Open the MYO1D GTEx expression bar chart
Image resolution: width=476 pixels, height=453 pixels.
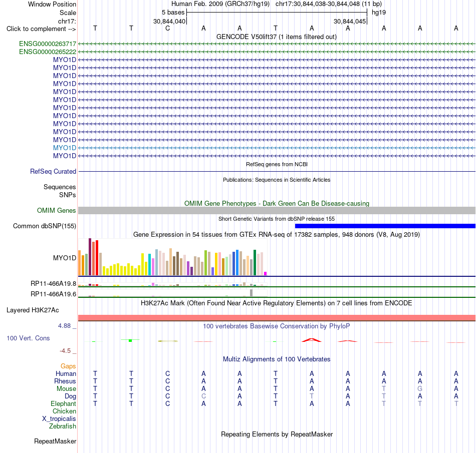172,257
